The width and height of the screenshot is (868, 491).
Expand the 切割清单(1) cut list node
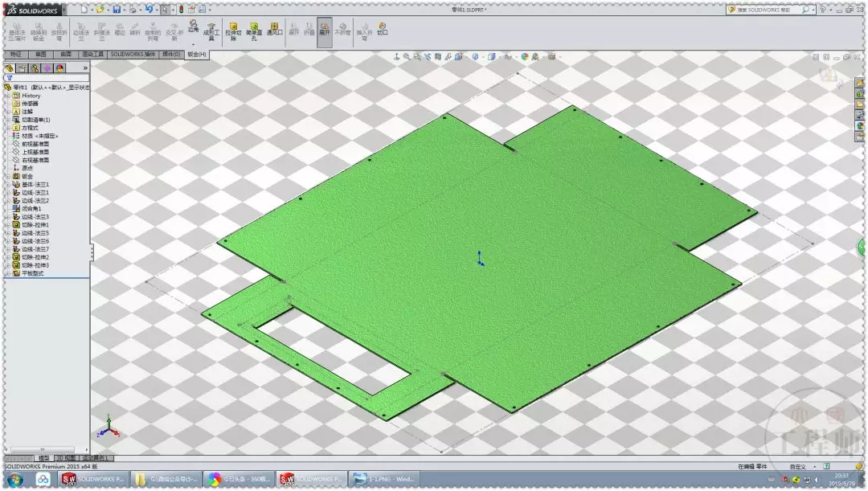(8, 120)
